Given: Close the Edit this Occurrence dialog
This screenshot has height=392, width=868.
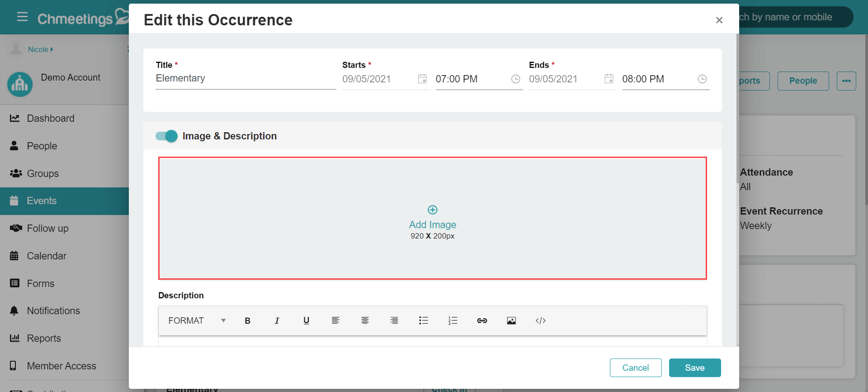Looking at the screenshot, I should click(719, 20).
